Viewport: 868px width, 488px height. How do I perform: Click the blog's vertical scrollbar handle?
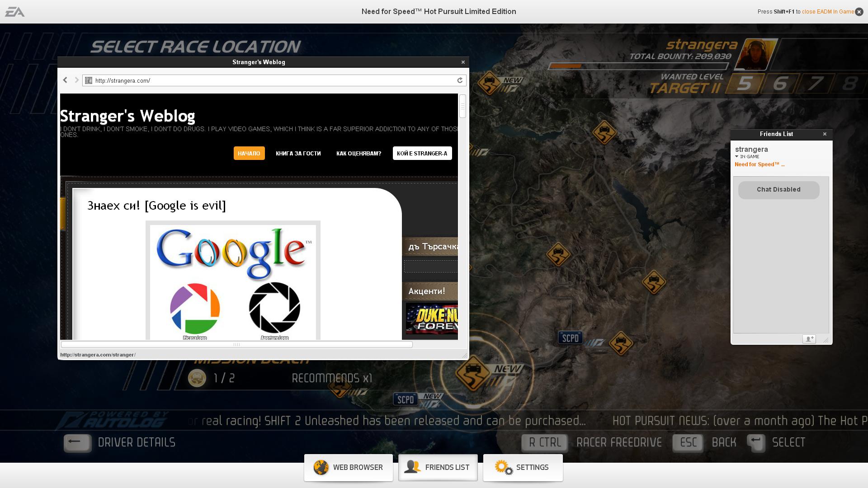[x=462, y=106]
